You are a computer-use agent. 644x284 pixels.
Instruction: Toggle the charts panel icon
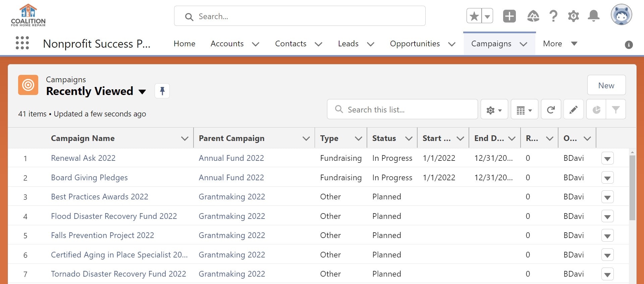coord(596,109)
